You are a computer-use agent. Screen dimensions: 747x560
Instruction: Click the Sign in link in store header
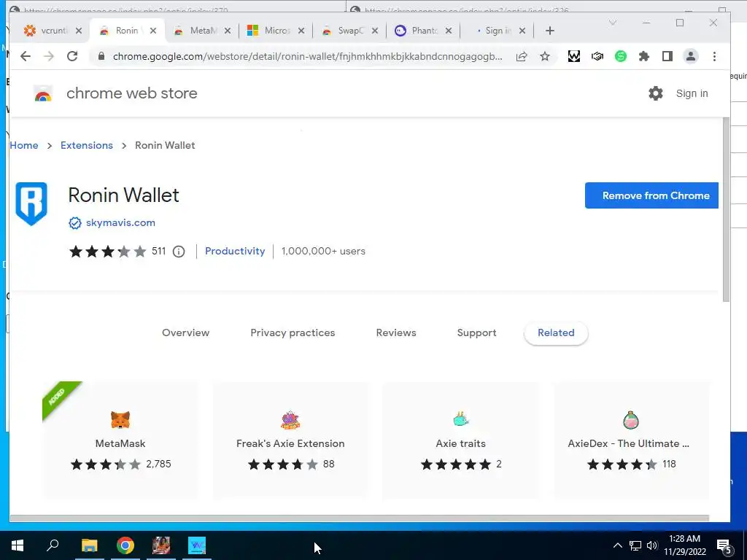[692, 93]
